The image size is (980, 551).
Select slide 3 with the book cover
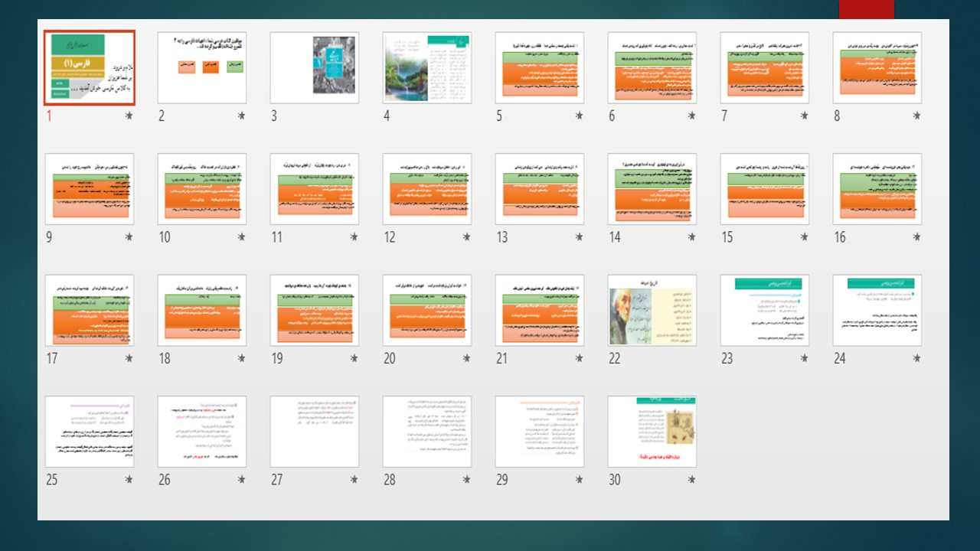315,67
